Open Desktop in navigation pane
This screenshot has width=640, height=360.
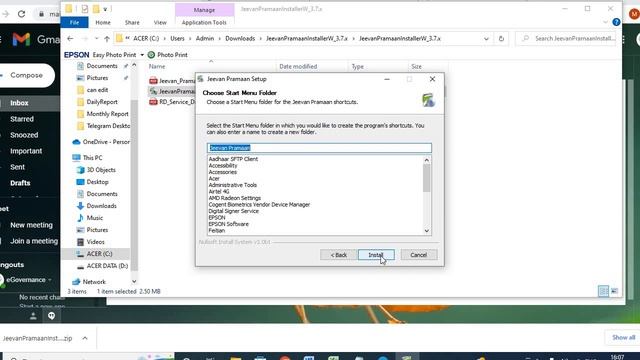(x=93, y=182)
